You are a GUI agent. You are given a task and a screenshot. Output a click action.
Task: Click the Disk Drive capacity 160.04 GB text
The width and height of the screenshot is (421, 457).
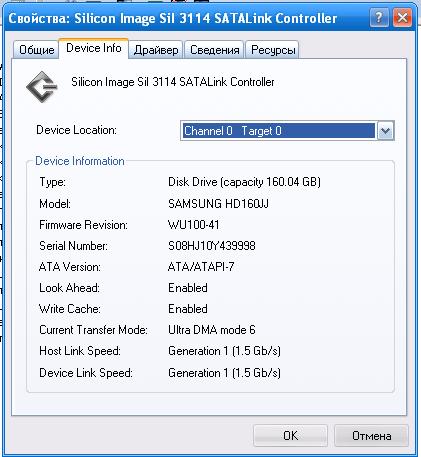pos(244,182)
